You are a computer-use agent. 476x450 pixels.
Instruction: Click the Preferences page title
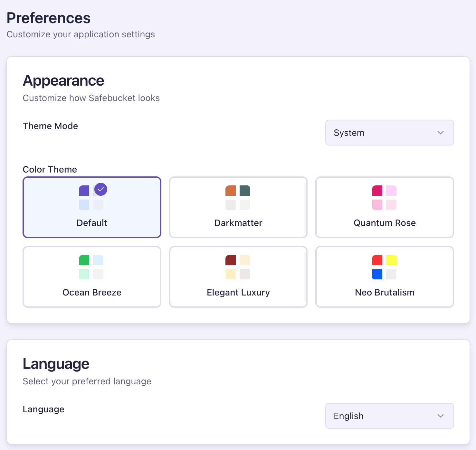point(49,18)
